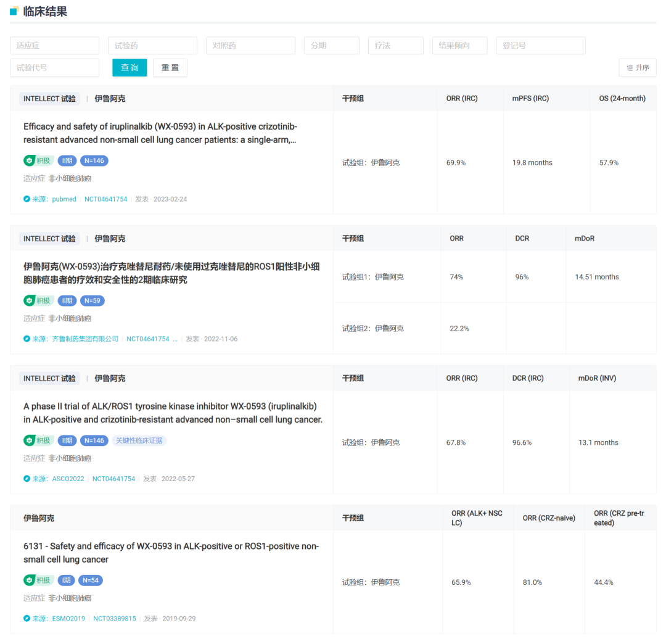Click the source icon beside 来源: ASCO2022

27,478
